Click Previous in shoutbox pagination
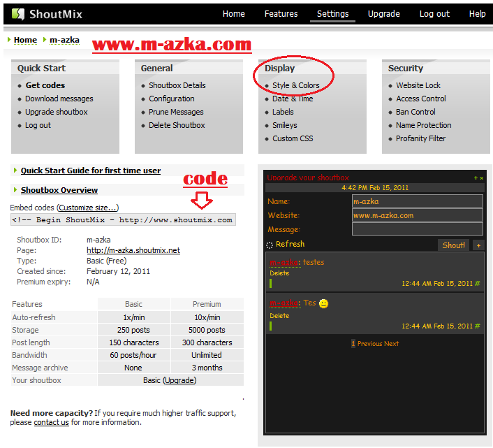493x448 pixels. point(370,344)
